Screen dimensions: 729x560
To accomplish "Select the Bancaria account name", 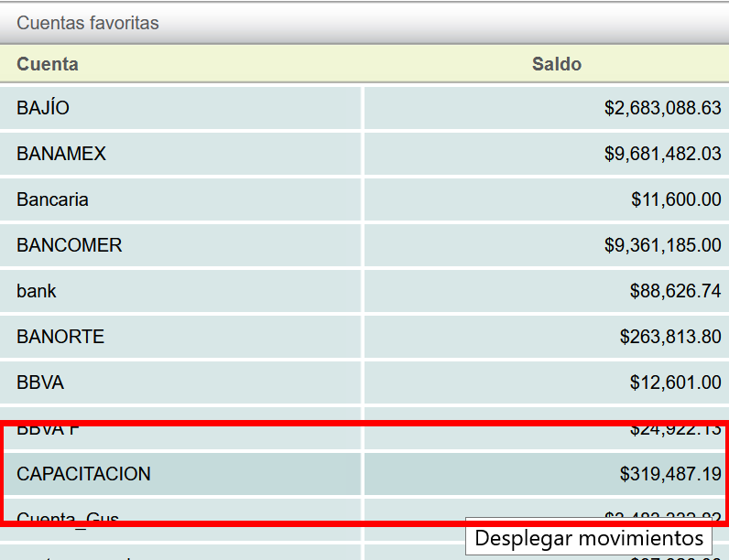I will (52, 199).
